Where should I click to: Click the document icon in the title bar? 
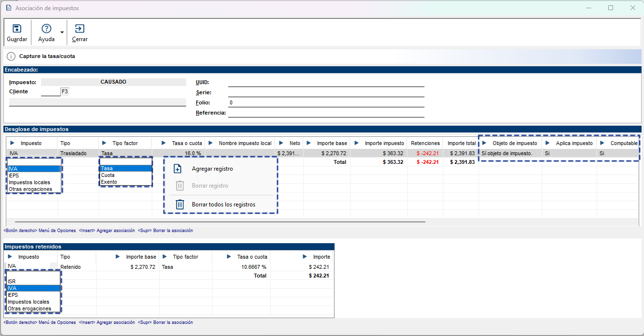click(8, 8)
